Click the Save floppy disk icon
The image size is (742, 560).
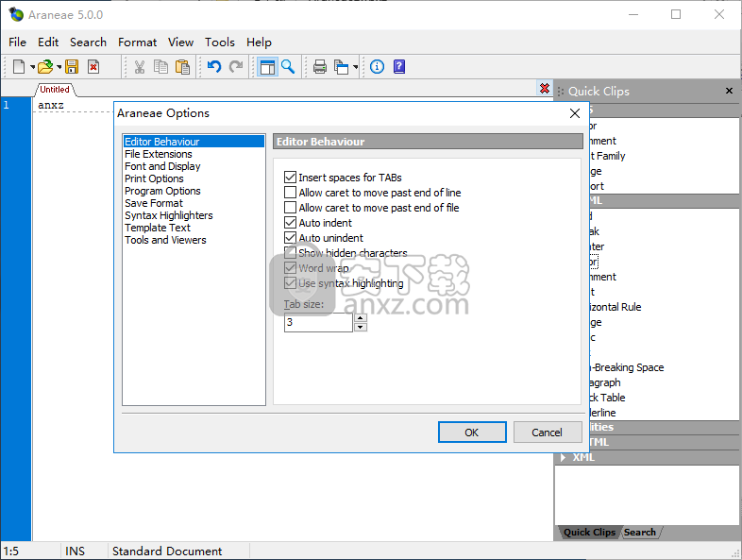72,67
